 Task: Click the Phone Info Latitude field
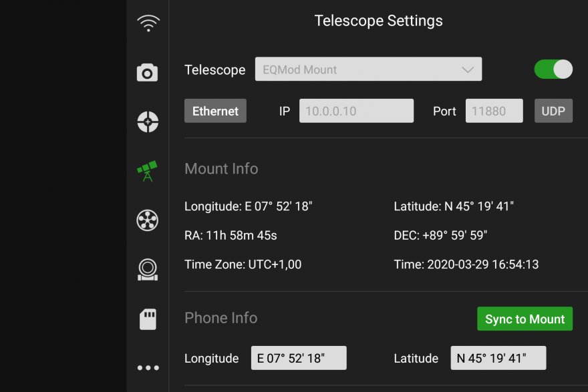498,358
